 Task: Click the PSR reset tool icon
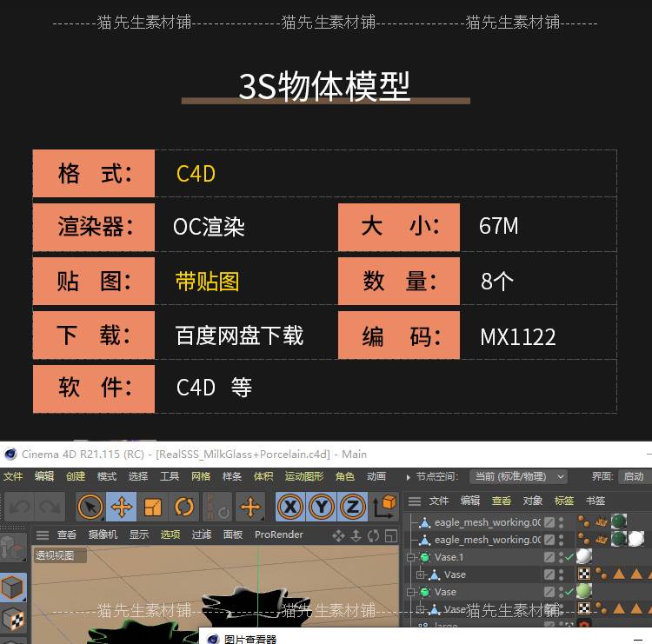tap(217, 507)
